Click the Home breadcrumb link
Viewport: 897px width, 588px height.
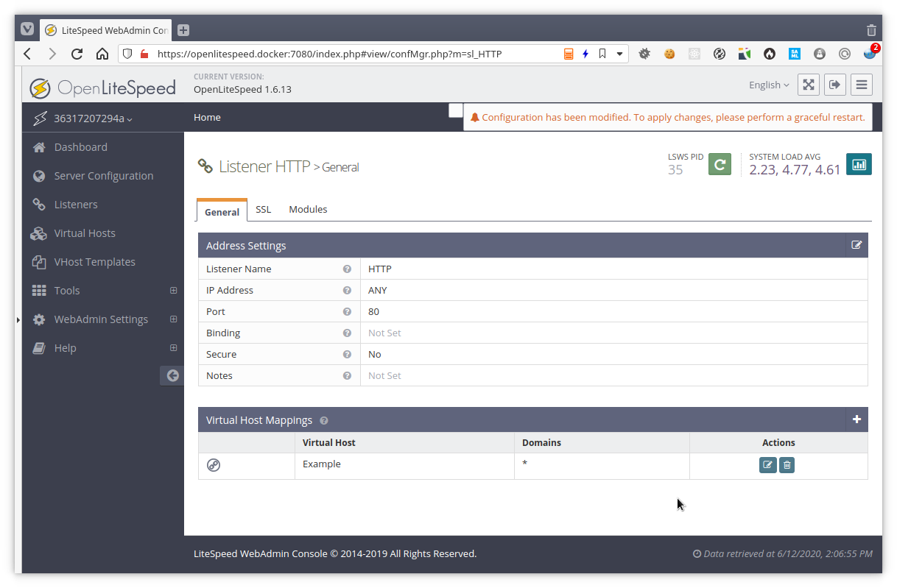point(207,118)
